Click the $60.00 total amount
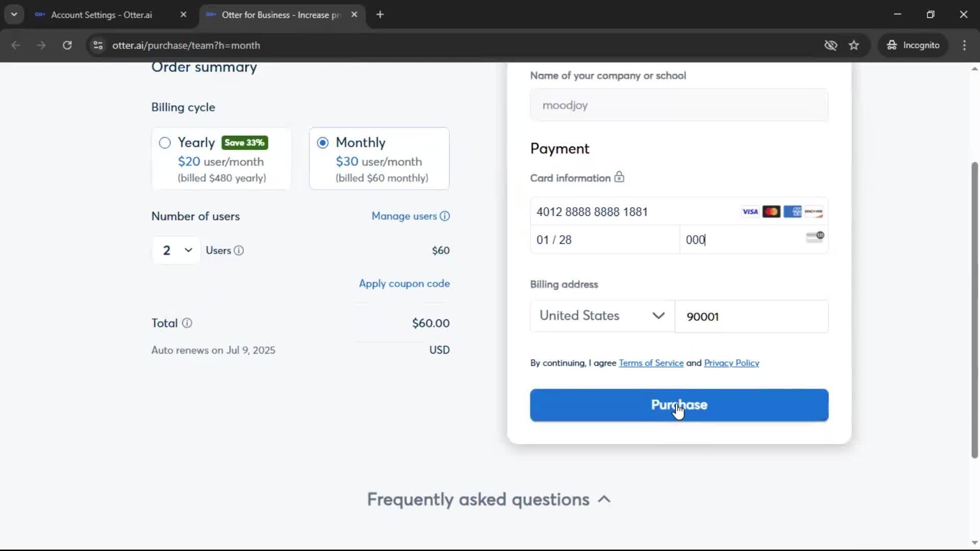This screenshot has height=551, width=980. (x=431, y=323)
